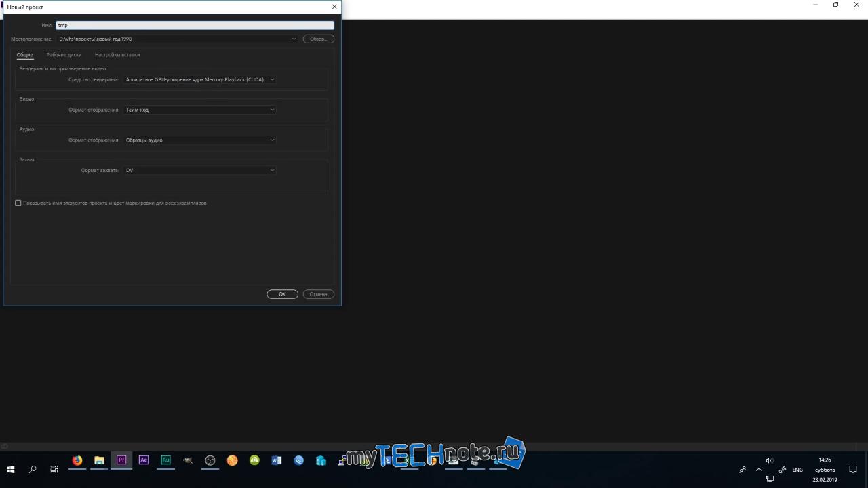This screenshot has height=488, width=868.
Task: Confirm the new project with OK
Action: pyautogui.click(x=282, y=294)
